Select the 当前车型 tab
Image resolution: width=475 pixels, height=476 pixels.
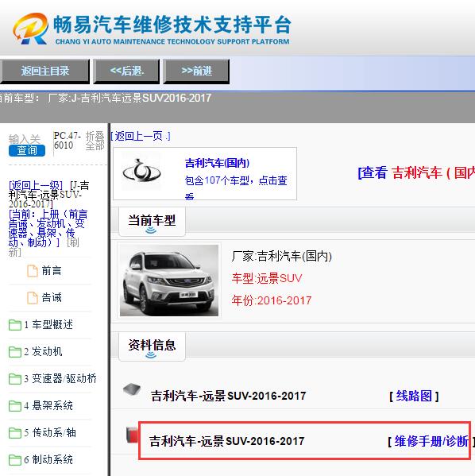[x=152, y=221]
